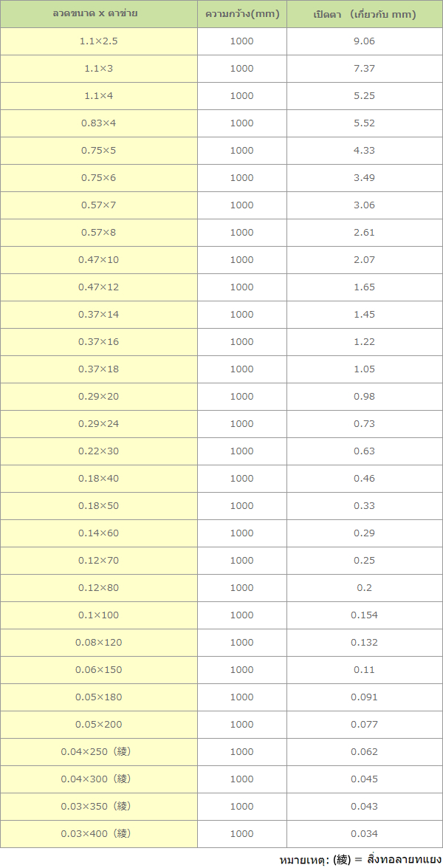Click the 2.07 opening value
The image size is (443, 868).
(x=364, y=260)
